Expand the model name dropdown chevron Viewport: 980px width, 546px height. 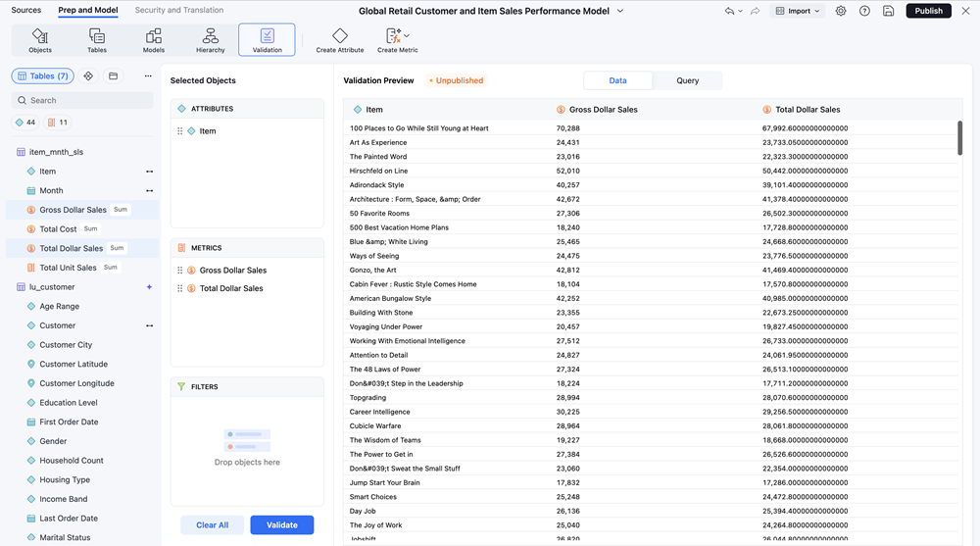click(x=620, y=11)
